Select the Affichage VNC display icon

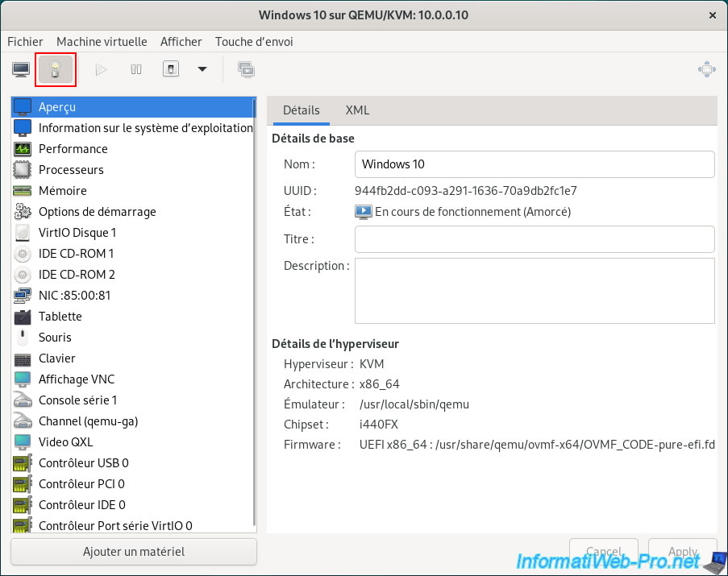[x=23, y=379]
